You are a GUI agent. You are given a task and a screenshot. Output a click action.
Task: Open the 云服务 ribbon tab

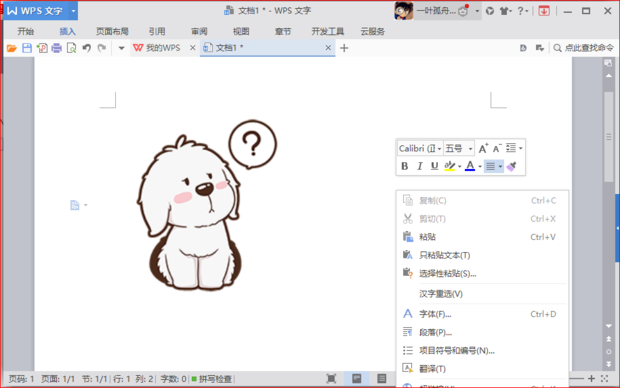point(372,31)
